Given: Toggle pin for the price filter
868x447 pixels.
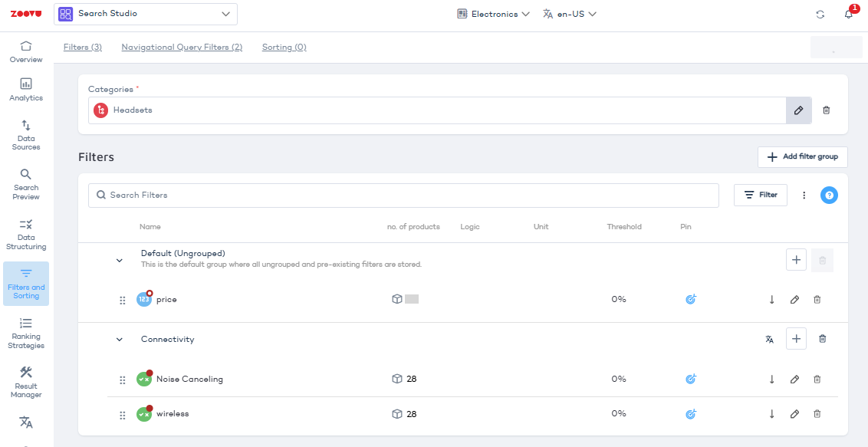Looking at the screenshot, I should coord(690,300).
